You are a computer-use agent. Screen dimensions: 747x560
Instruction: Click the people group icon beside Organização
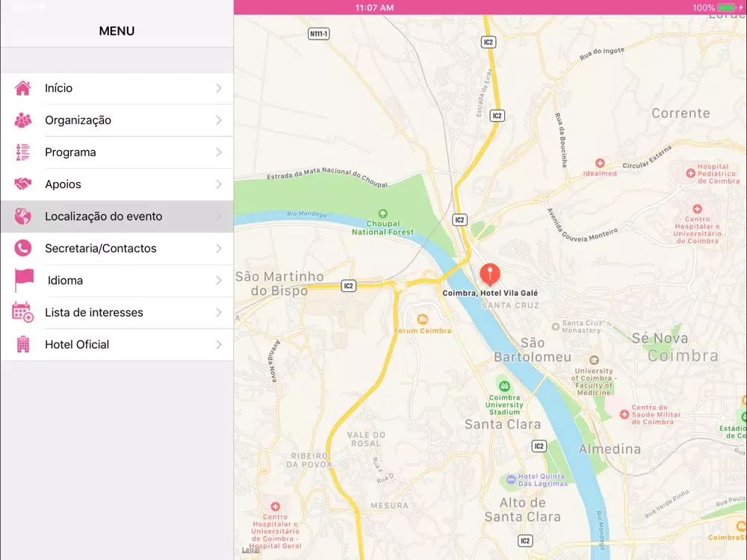pos(23,120)
